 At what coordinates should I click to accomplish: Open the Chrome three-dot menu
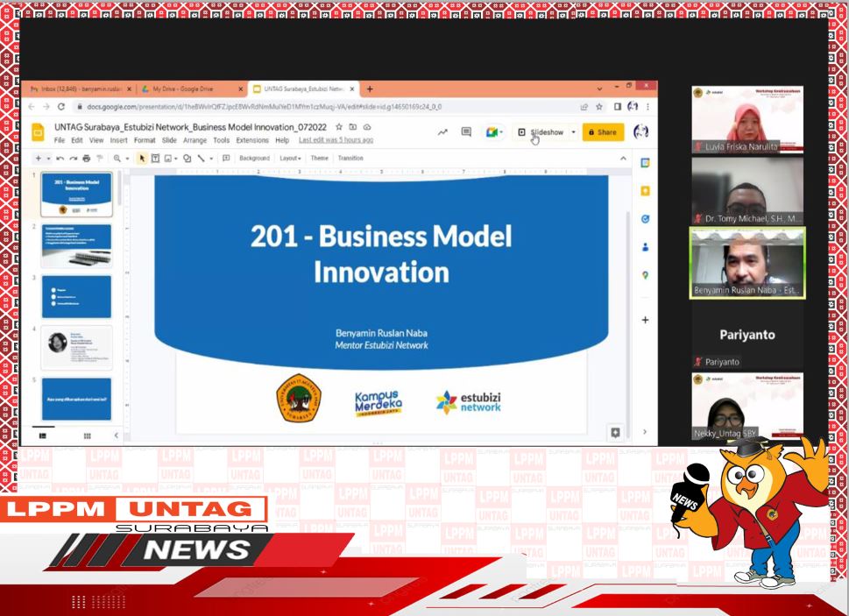tap(648, 107)
